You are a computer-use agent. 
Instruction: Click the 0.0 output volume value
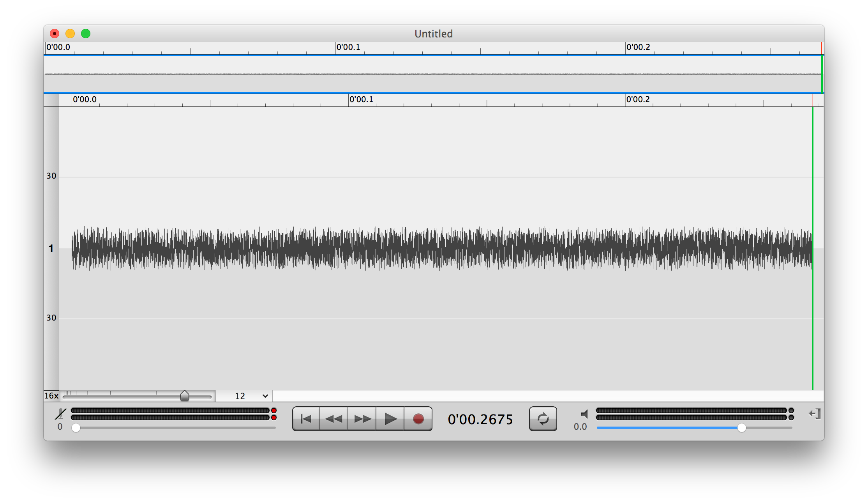[x=580, y=427]
